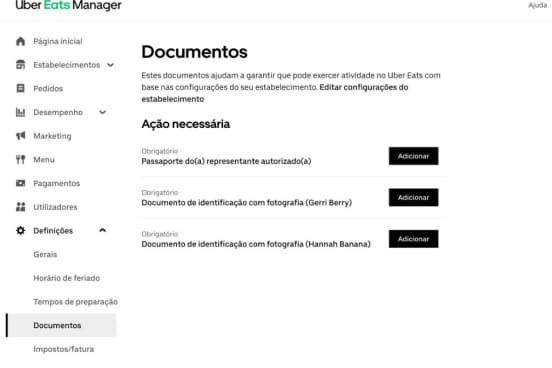Select Menu in the sidebar
552x368 pixels.
coord(44,160)
